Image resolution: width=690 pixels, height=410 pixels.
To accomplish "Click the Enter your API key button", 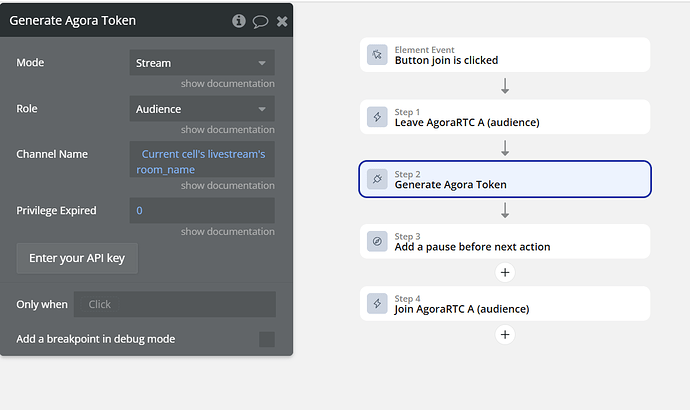I will coord(77,258).
